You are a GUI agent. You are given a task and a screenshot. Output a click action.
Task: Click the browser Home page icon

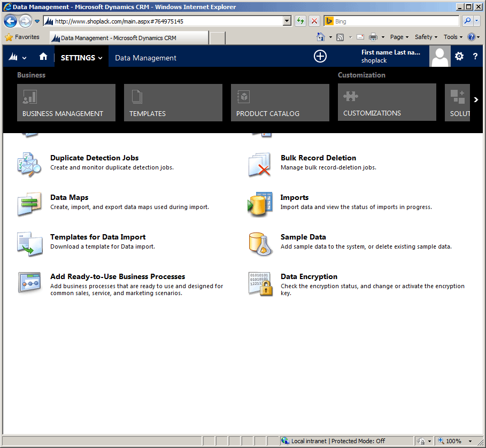click(320, 37)
